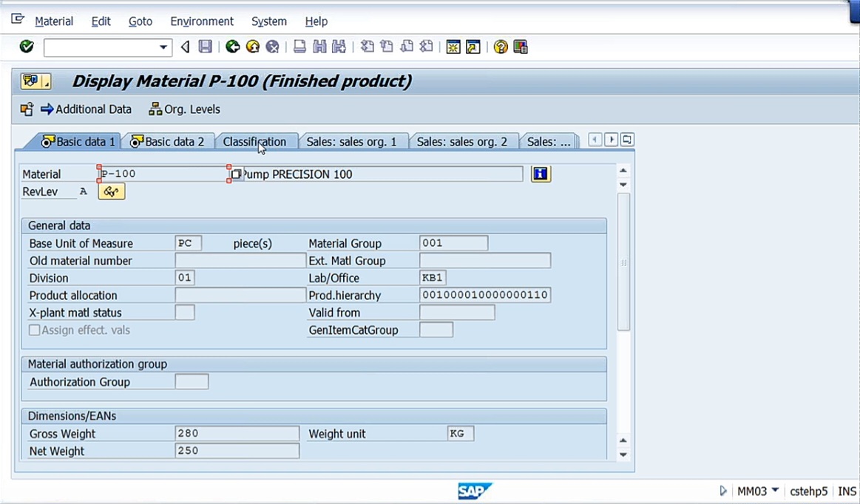The width and height of the screenshot is (860, 504).
Task: Click the Product allocation field
Action: 240,295
